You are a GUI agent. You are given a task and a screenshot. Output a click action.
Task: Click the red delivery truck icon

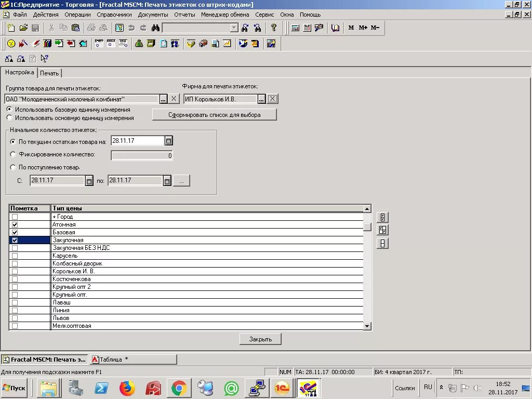pos(203,44)
